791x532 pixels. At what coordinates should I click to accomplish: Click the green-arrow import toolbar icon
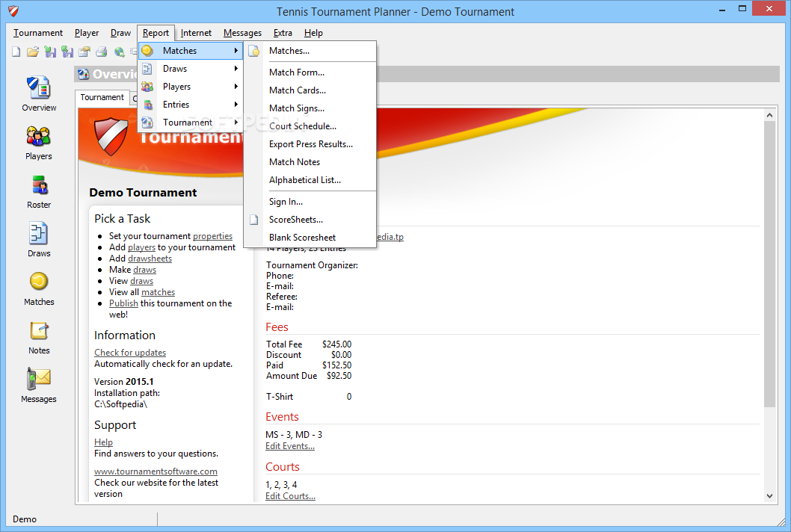point(50,52)
